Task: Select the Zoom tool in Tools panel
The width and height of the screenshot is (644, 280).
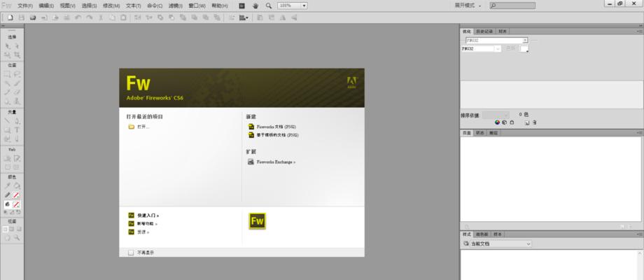Action: [17, 238]
